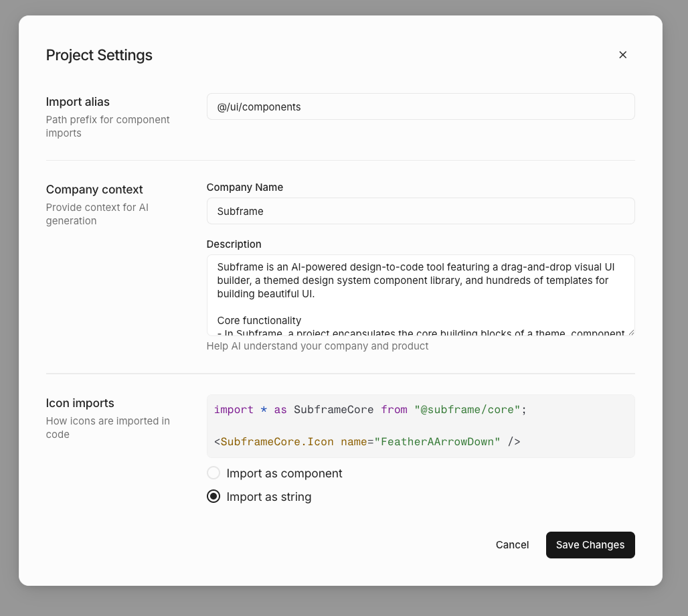This screenshot has width=688, height=616.
Task: Click the Import alias input field
Action: (420, 106)
